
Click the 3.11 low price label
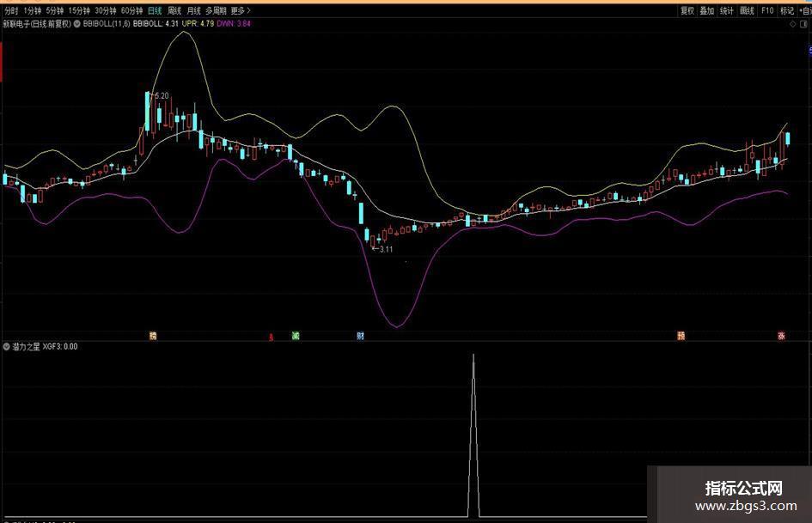(386, 249)
